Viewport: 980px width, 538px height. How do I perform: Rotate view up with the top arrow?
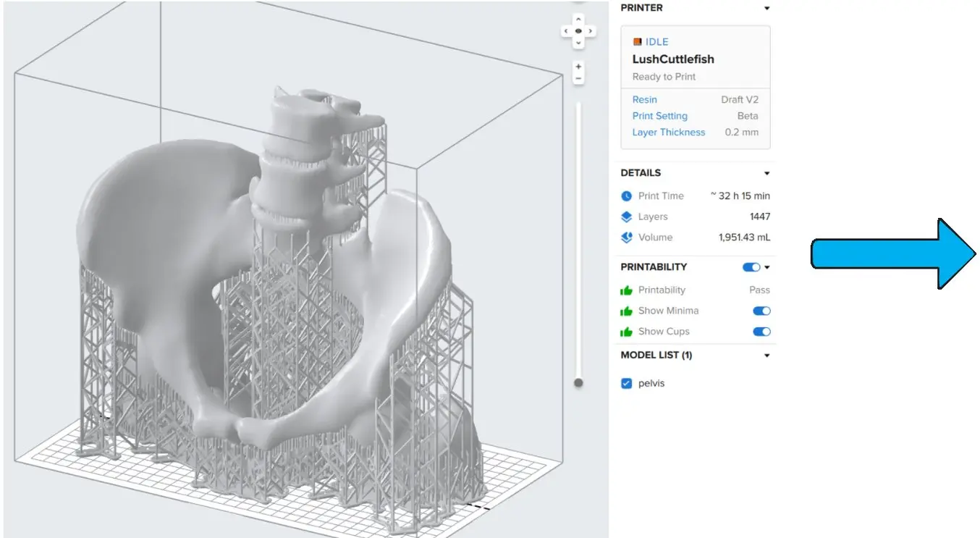coord(578,20)
